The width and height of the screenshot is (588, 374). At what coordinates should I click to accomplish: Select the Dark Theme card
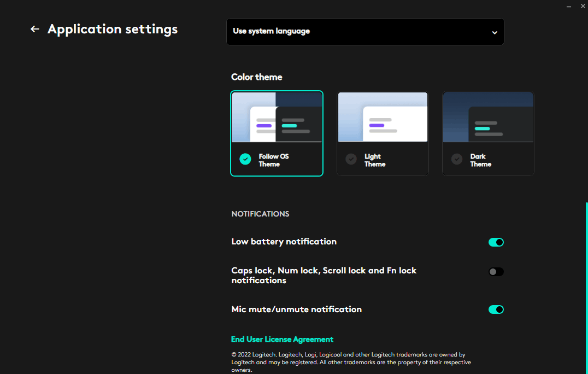pyautogui.click(x=488, y=133)
